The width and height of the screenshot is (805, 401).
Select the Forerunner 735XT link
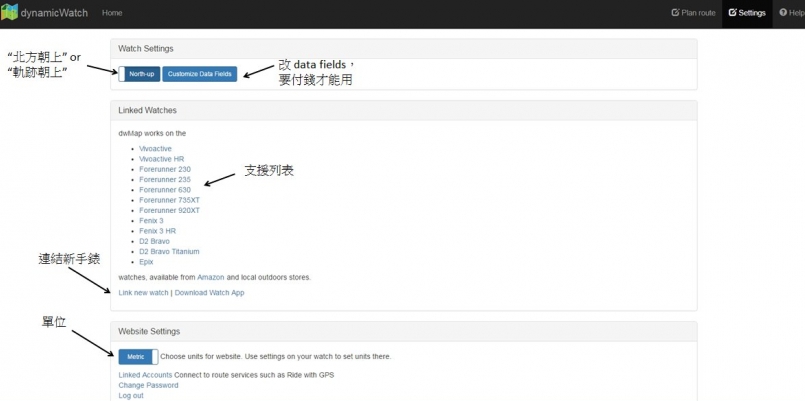(168, 200)
